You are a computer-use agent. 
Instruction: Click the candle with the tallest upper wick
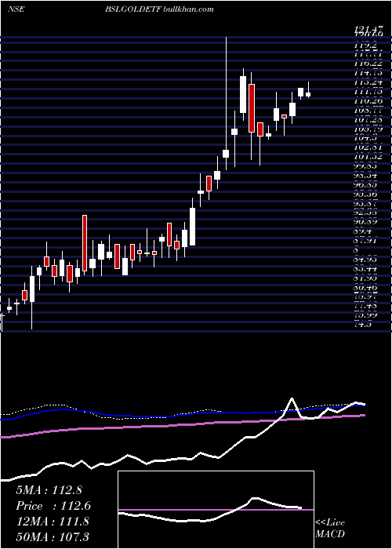[226, 154]
